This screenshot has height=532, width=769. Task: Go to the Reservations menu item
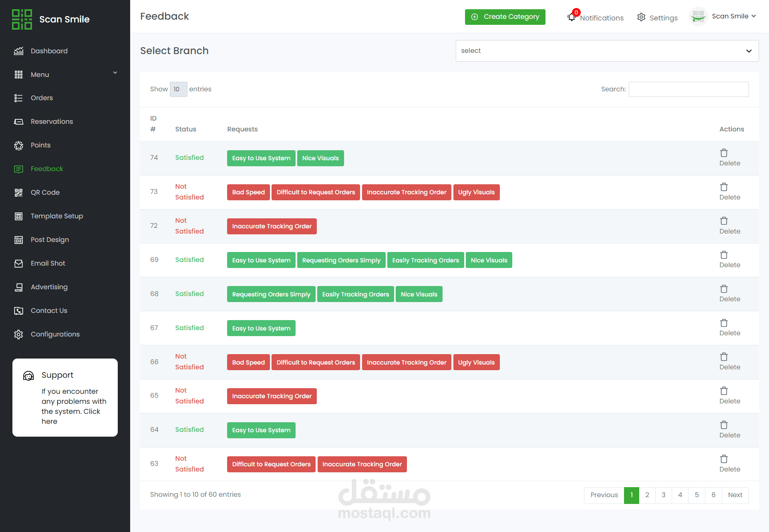tap(52, 122)
